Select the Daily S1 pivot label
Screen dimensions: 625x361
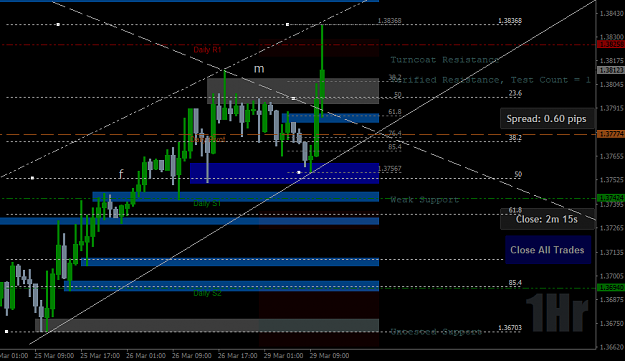[x=207, y=204]
